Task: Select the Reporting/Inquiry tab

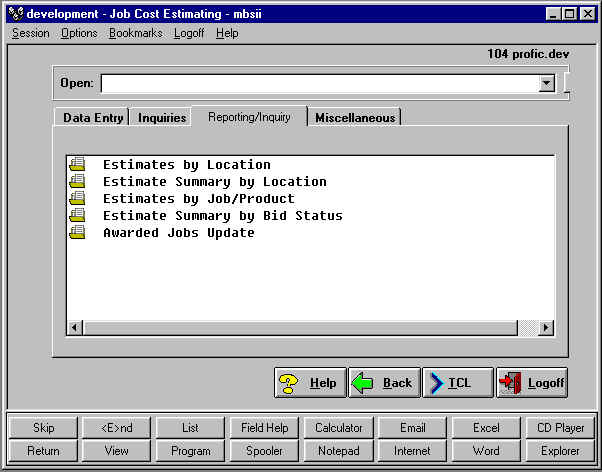Action: pos(249,117)
